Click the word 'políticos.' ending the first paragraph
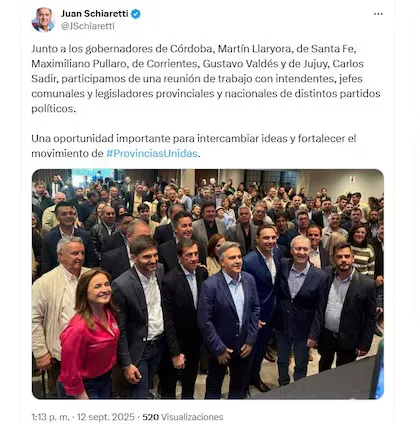 point(54,109)
